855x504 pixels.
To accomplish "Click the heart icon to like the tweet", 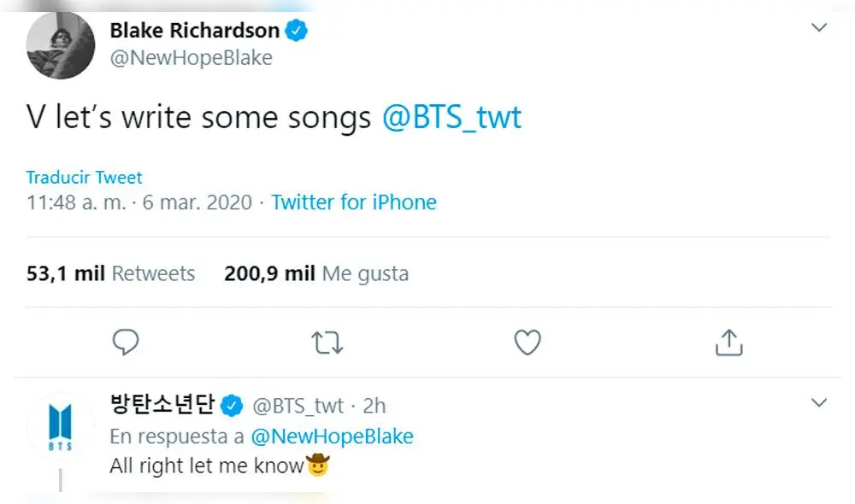I will click(x=528, y=342).
